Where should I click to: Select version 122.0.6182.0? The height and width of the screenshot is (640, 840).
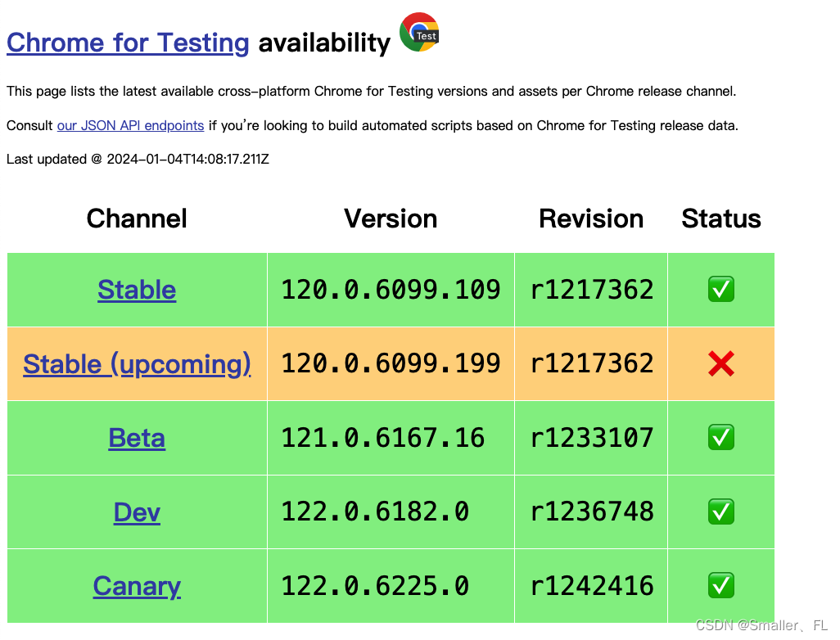tap(375, 512)
